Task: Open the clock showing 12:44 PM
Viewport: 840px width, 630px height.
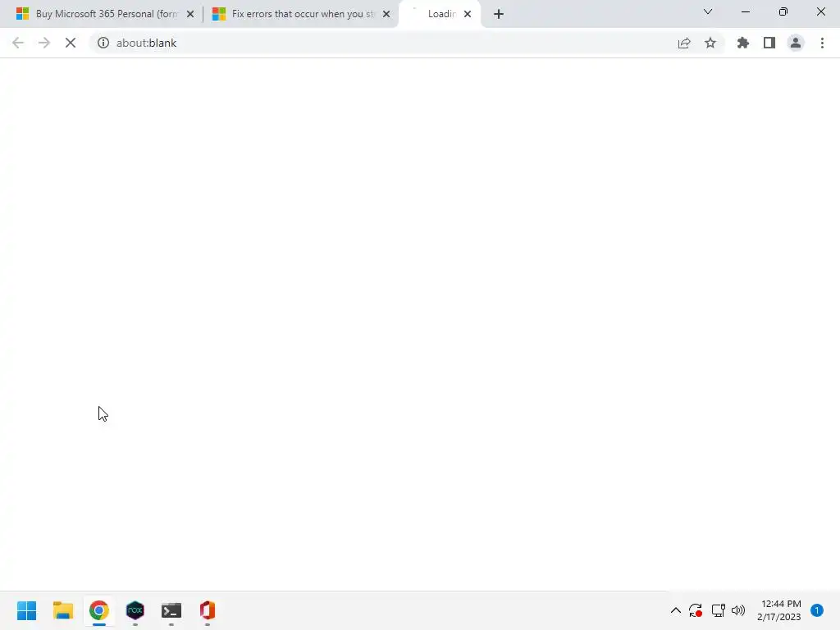Action: coord(779,610)
